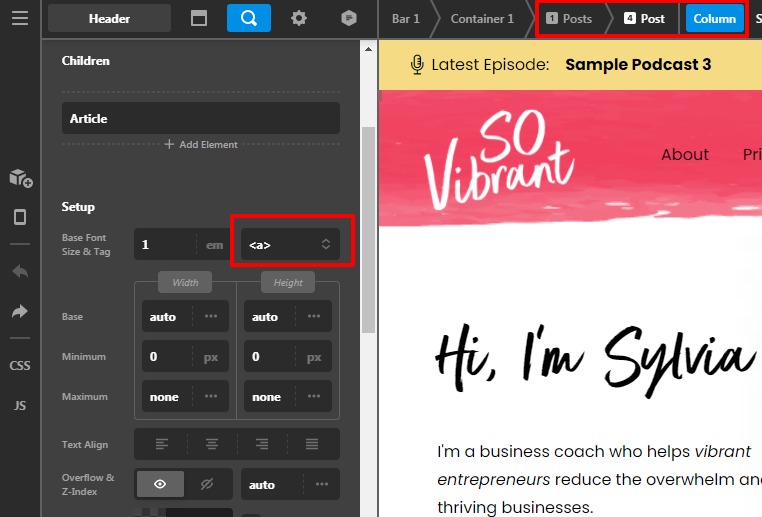Open Maximum Width options ellipsis
Image resolution: width=762 pixels, height=517 pixels.
[211, 396]
